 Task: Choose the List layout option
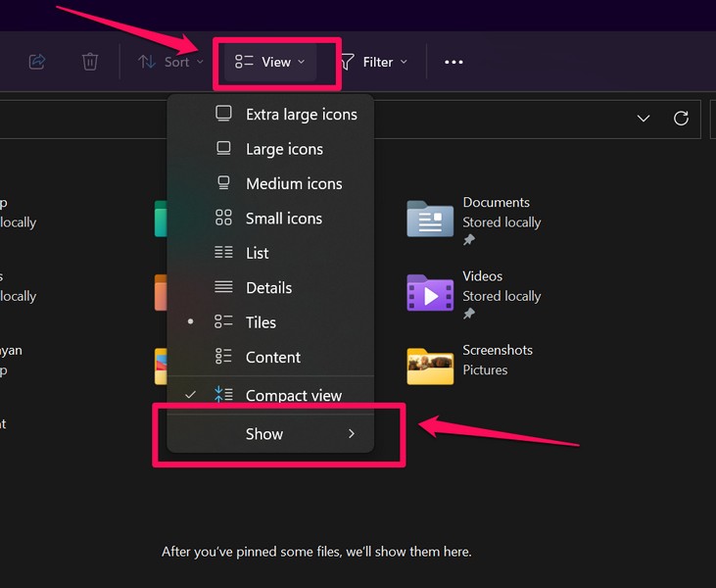[x=257, y=253]
